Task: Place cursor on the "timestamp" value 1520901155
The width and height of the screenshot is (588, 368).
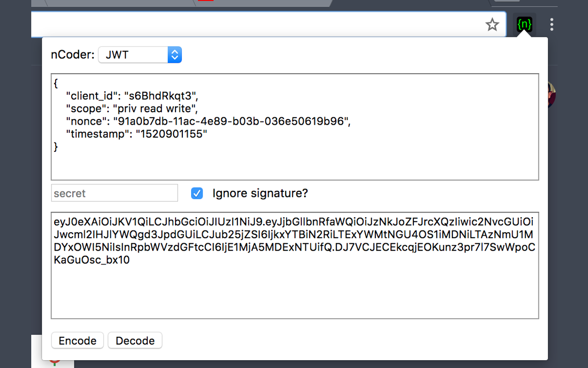Action: (171, 134)
